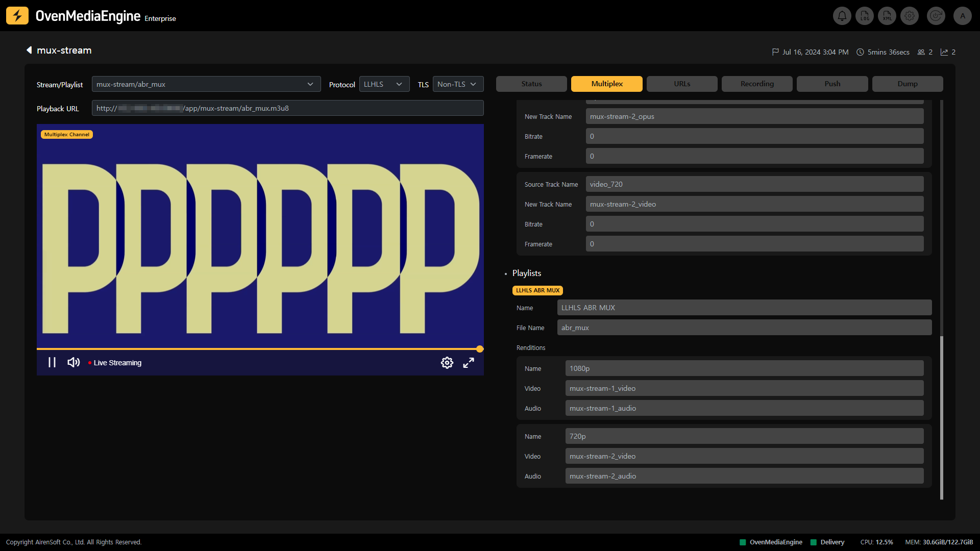Screen dimensions: 980x551
Task: Open the Push tab
Action: [x=832, y=84]
